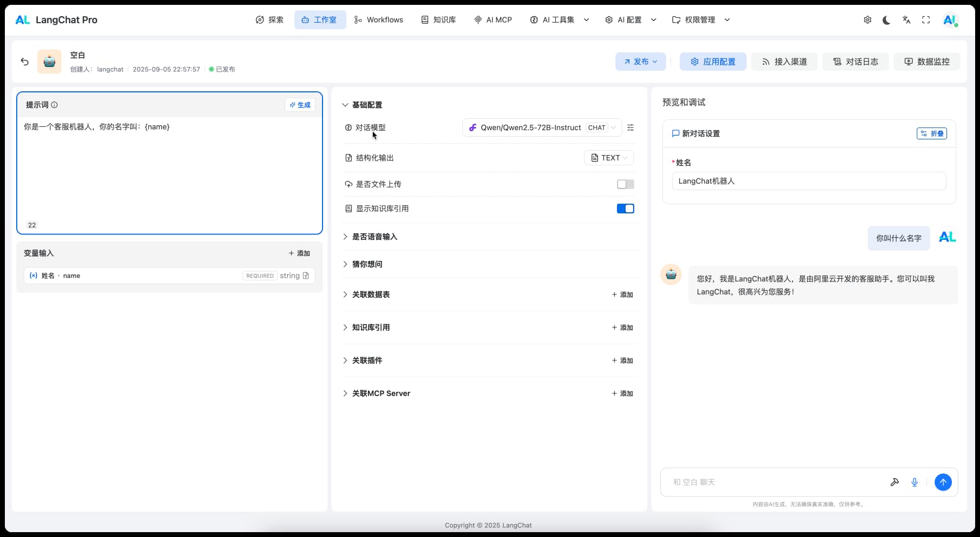The image size is (980, 537).
Task: Switch to the 对话日志 tab
Action: pos(855,62)
